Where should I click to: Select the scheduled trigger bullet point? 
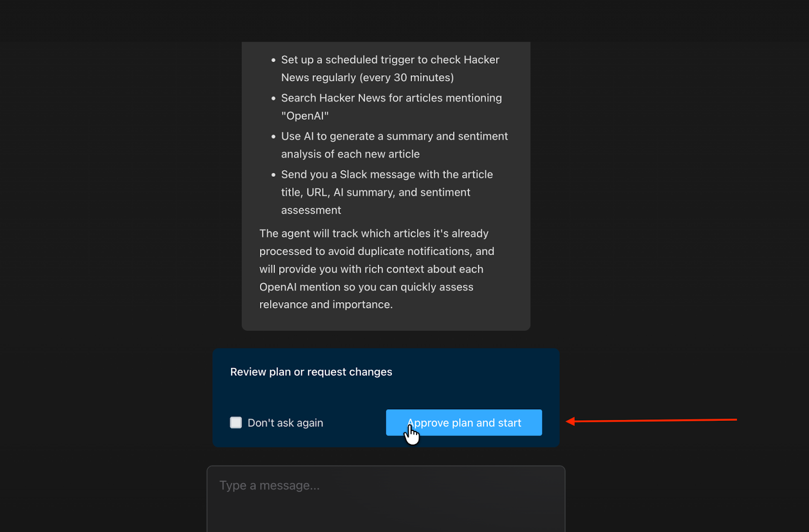[x=390, y=68]
